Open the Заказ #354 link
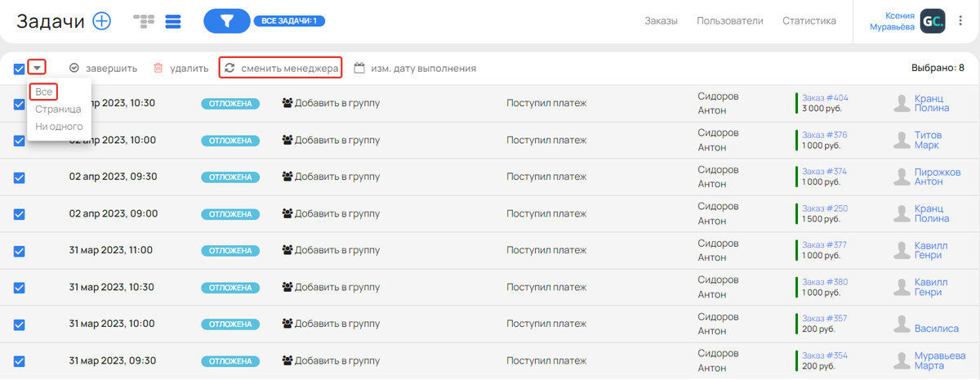 pyautogui.click(x=825, y=355)
